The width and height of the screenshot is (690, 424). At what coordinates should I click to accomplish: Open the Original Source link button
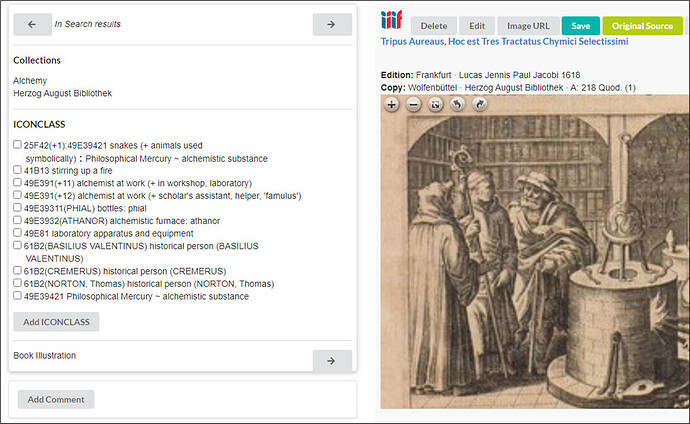coord(642,26)
